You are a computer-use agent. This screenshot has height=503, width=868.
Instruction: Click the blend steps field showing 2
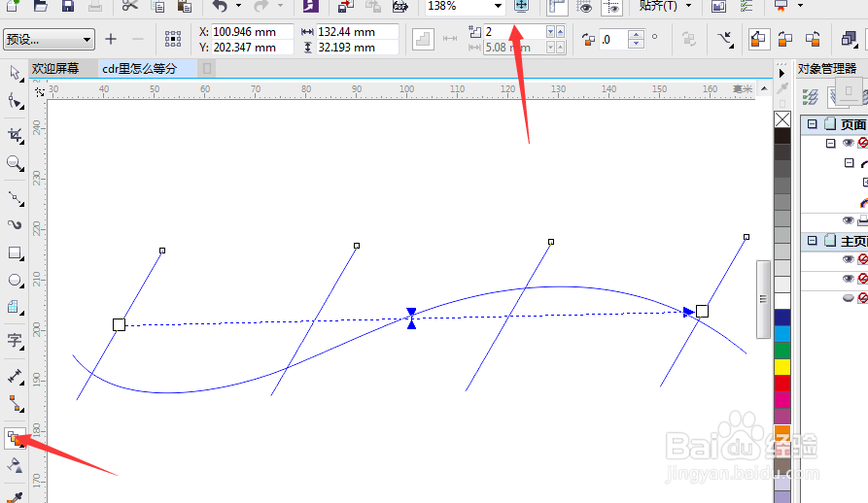[515, 31]
